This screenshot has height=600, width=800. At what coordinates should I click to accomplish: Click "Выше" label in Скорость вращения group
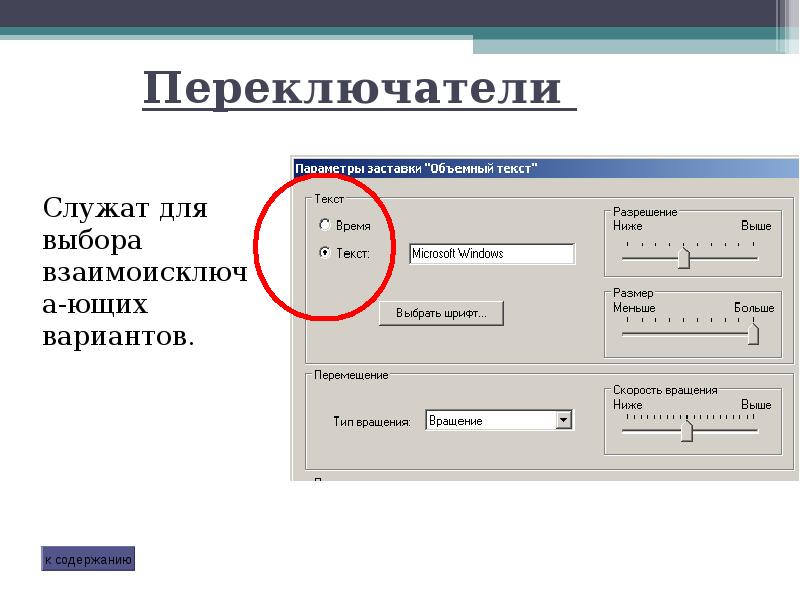[755, 405]
